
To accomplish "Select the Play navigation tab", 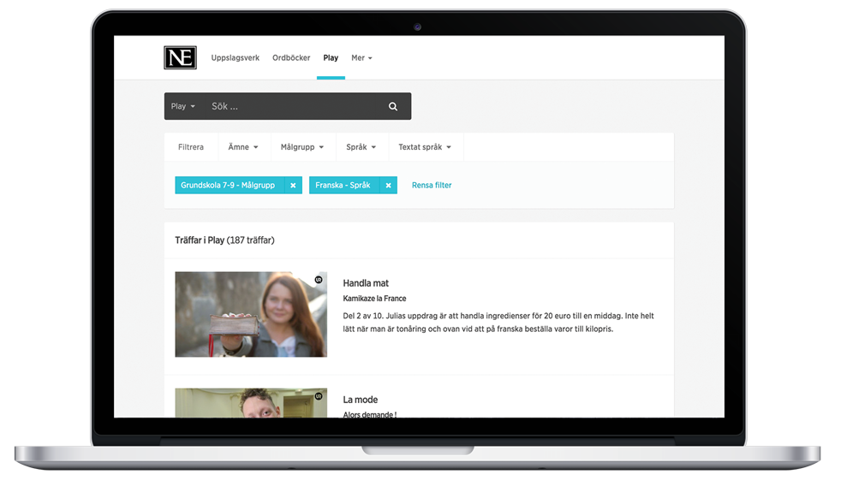I will [x=331, y=58].
